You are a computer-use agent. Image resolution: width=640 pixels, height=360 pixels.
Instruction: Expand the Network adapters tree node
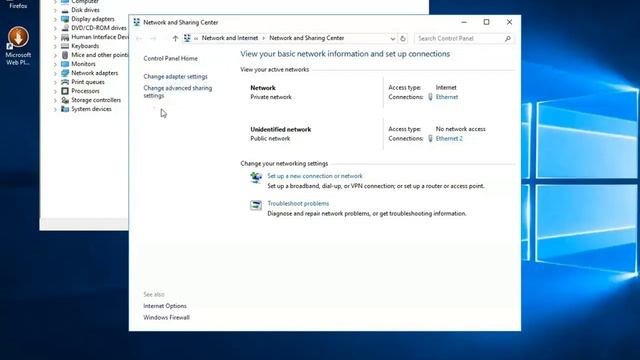[55, 73]
